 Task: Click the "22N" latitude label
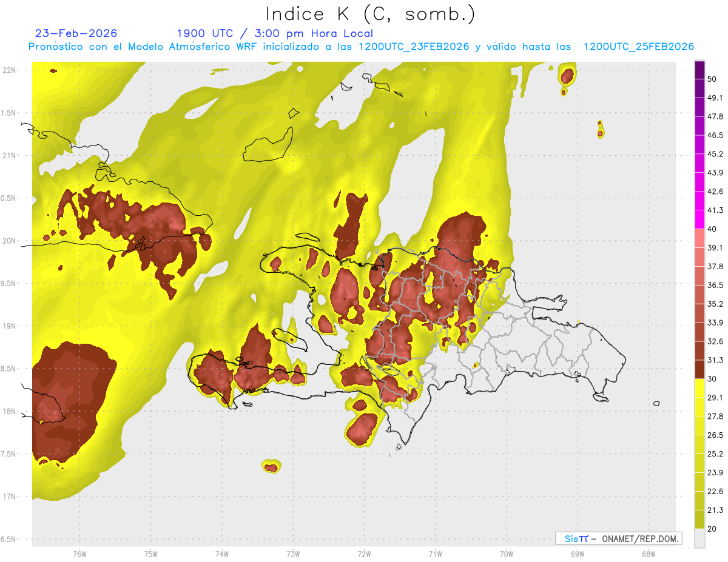[x=9, y=70]
